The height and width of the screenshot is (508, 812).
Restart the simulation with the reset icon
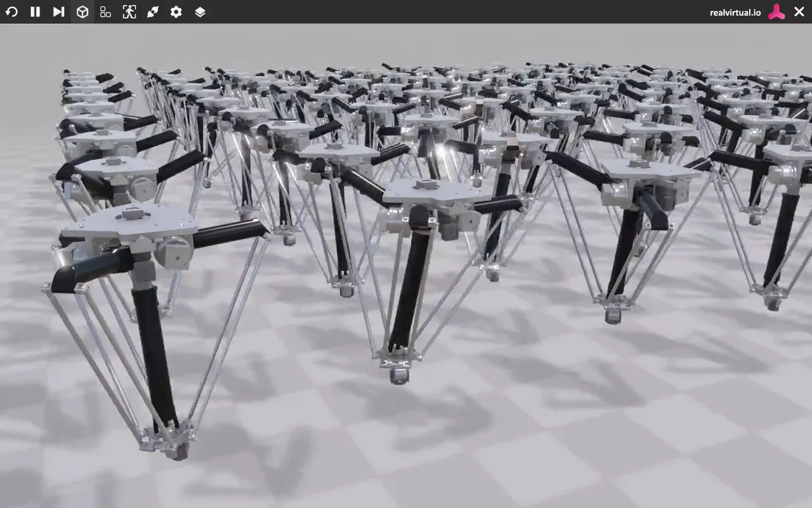point(11,11)
